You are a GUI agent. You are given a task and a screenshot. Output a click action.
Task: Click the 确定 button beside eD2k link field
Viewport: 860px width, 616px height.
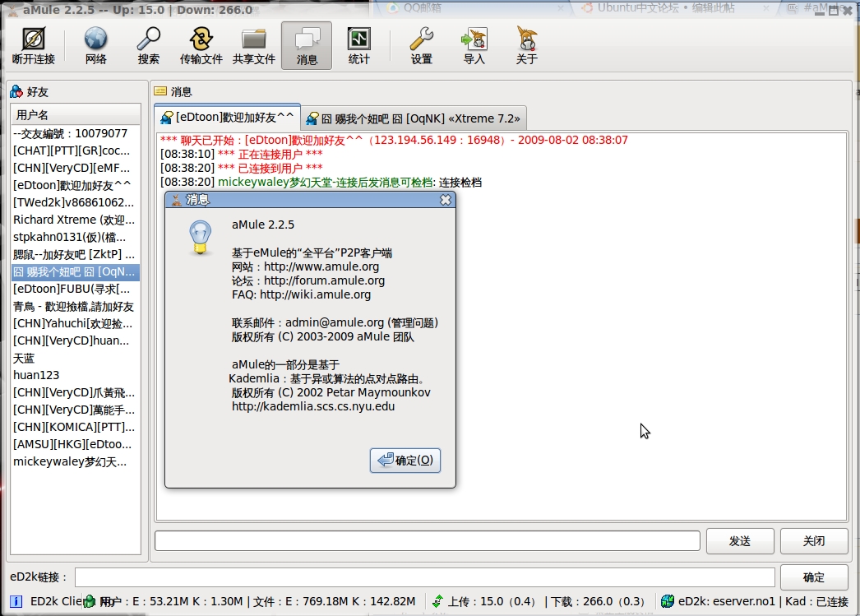814,577
